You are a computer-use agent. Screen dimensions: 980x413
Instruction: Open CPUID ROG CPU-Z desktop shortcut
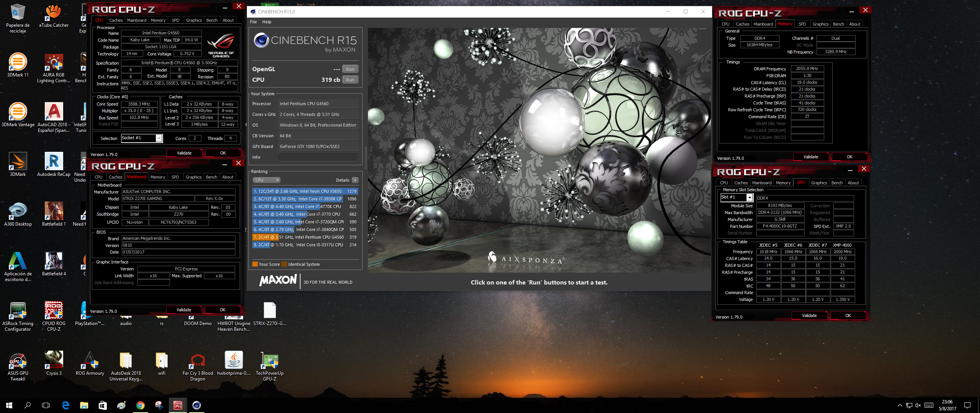pos(54,317)
